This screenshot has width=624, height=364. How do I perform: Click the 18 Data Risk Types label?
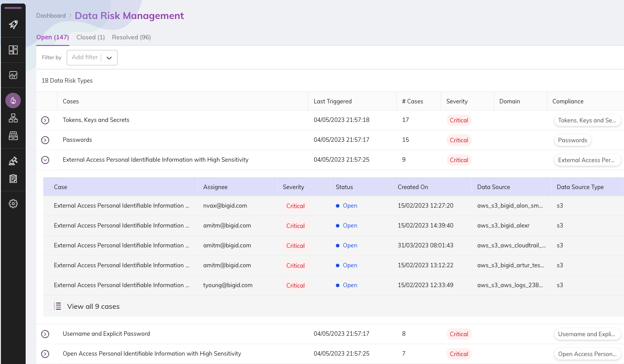(67, 81)
